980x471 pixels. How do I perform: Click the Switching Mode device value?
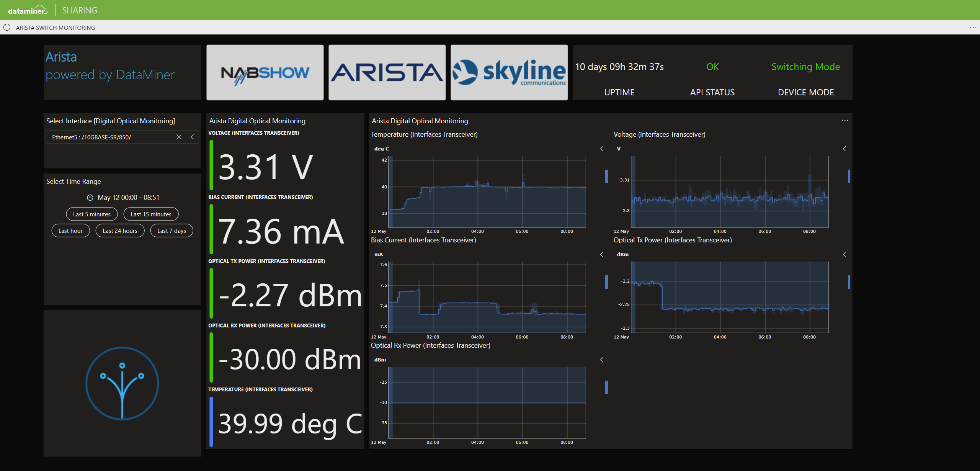pyautogui.click(x=806, y=67)
